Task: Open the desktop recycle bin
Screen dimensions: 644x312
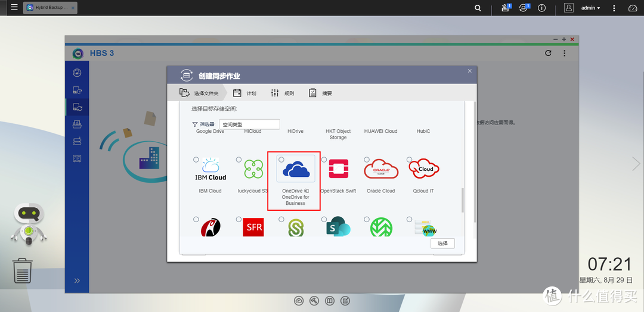Action: tap(22, 270)
